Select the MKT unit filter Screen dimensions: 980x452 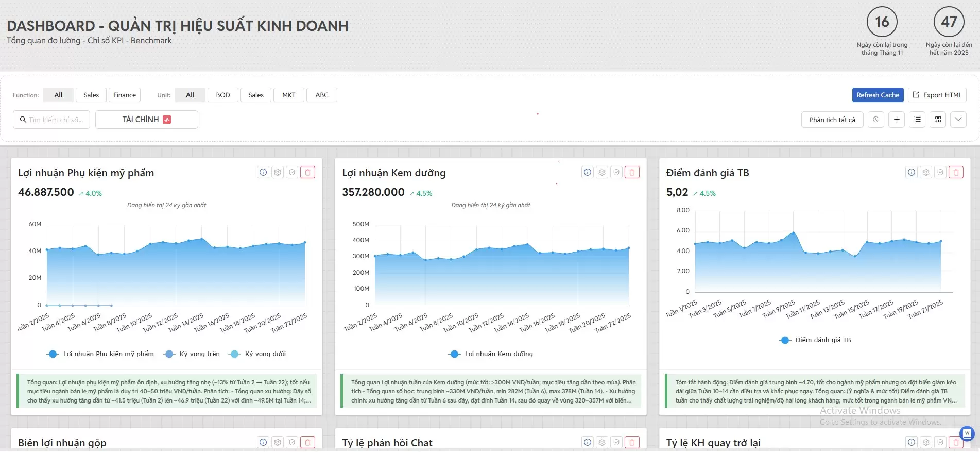pos(289,95)
